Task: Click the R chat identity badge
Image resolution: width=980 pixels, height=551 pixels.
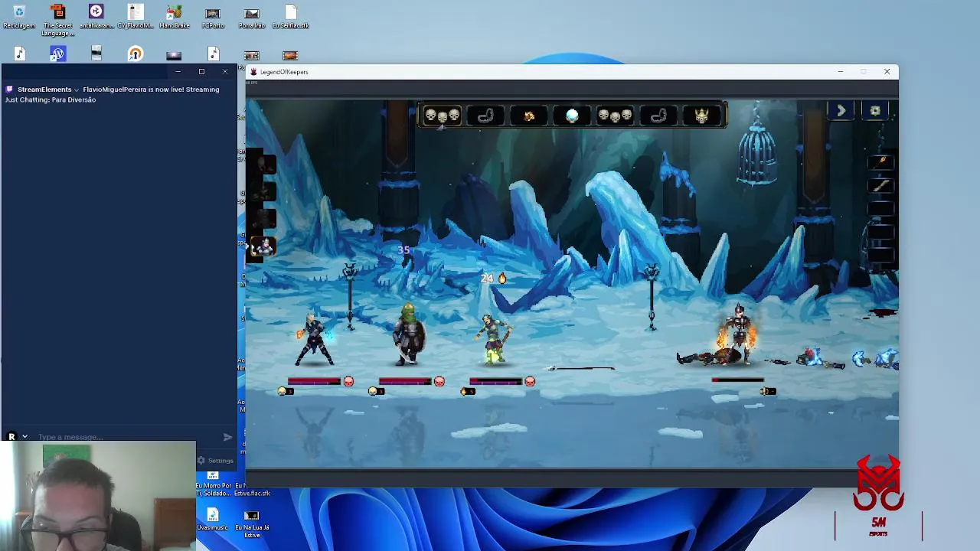Action: 11,436
